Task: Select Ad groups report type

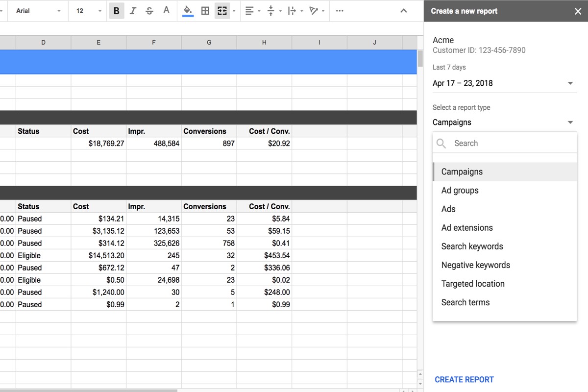Action: pos(505,191)
